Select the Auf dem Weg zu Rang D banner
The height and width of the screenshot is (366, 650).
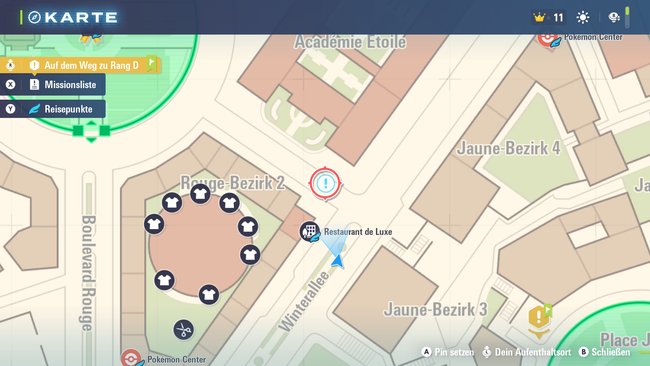pos(80,65)
